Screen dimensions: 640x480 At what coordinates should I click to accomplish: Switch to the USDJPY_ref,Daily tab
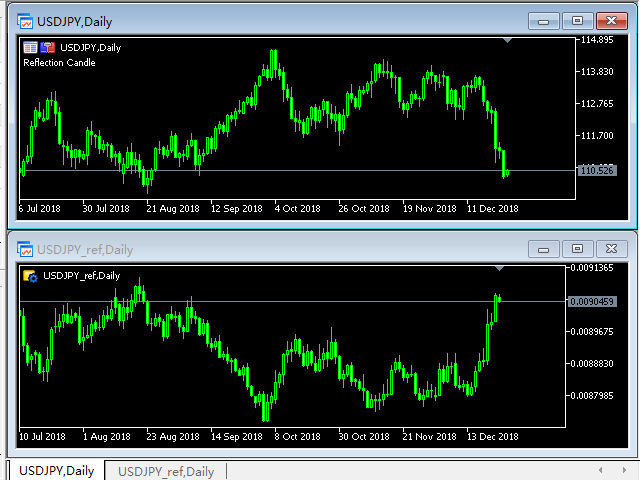pyautogui.click(x=166, y=471)
